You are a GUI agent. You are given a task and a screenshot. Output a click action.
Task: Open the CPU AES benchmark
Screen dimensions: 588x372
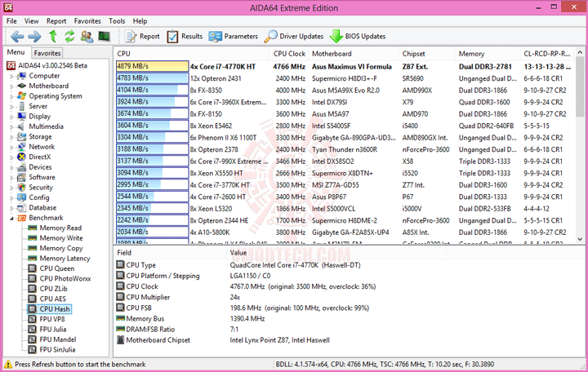(53, 299)
